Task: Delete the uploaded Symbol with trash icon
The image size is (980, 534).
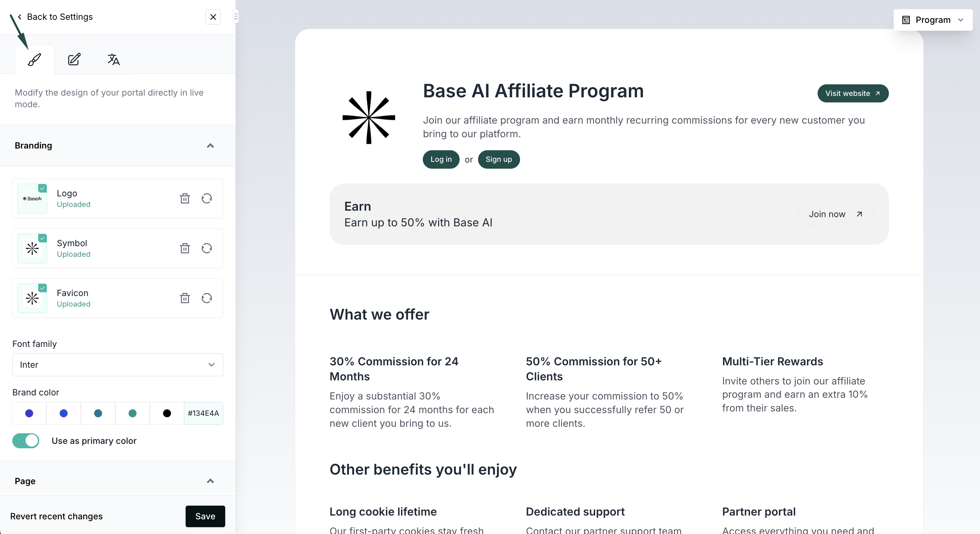Action: 185,248
